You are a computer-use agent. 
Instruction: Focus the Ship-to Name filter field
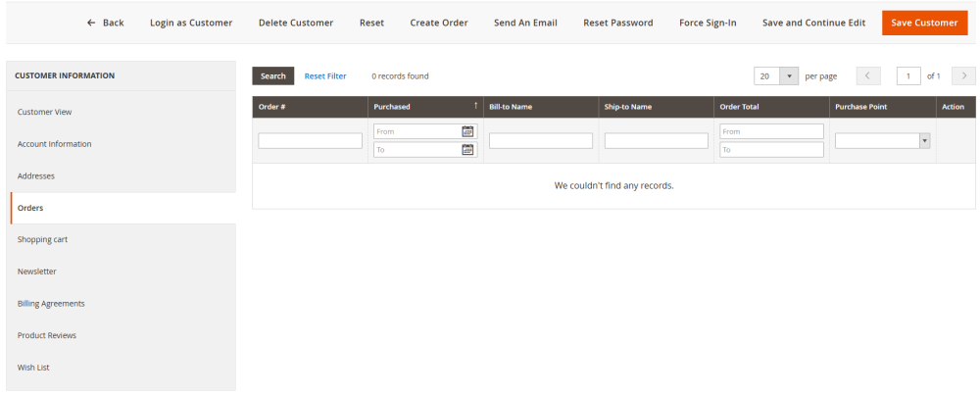(657, 141)
